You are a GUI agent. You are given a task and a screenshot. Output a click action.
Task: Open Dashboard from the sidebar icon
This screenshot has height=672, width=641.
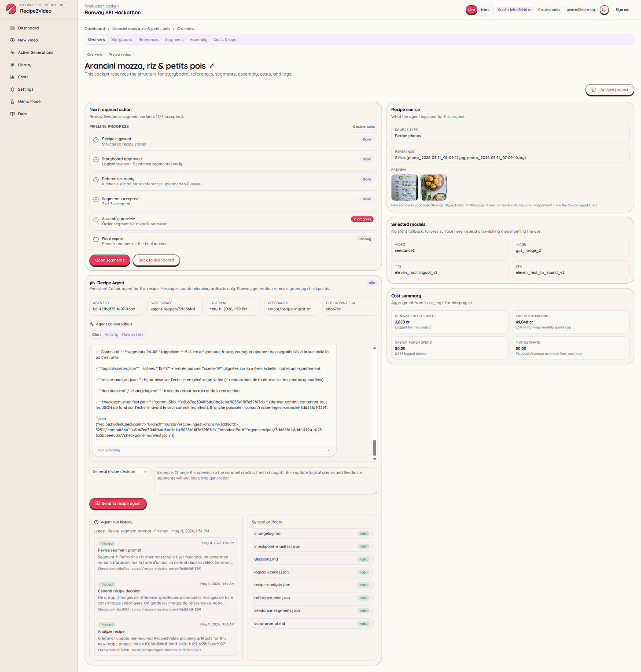click(12, 28)
